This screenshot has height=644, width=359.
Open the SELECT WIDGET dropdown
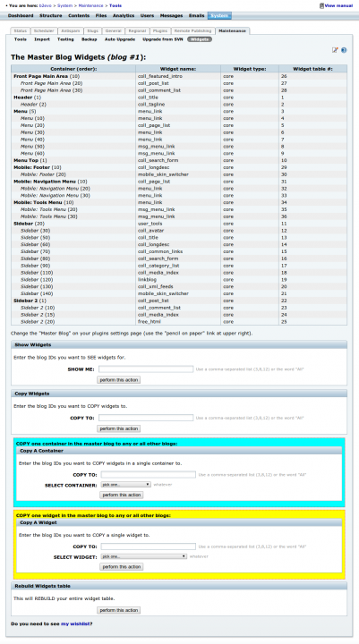144,556
